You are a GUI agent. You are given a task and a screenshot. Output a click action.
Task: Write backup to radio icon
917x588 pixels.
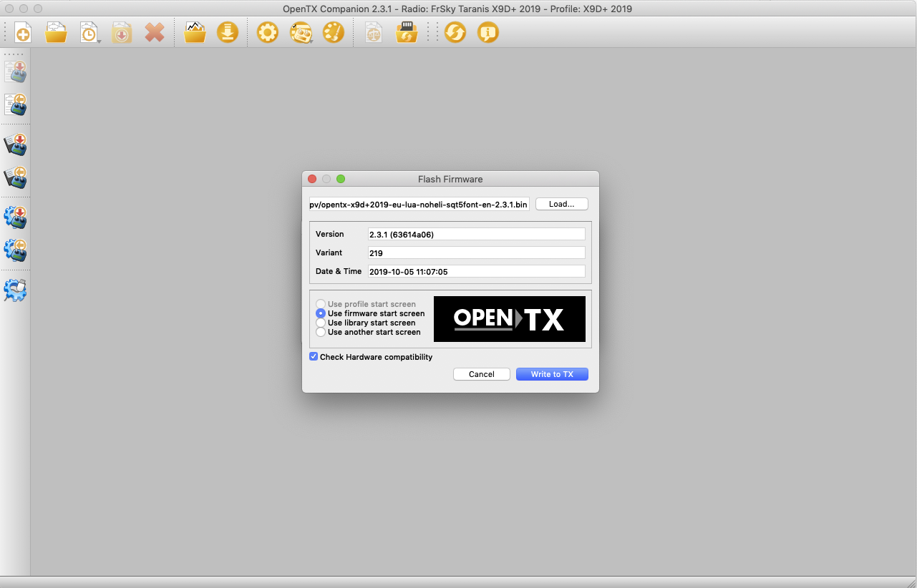(16, 145)
